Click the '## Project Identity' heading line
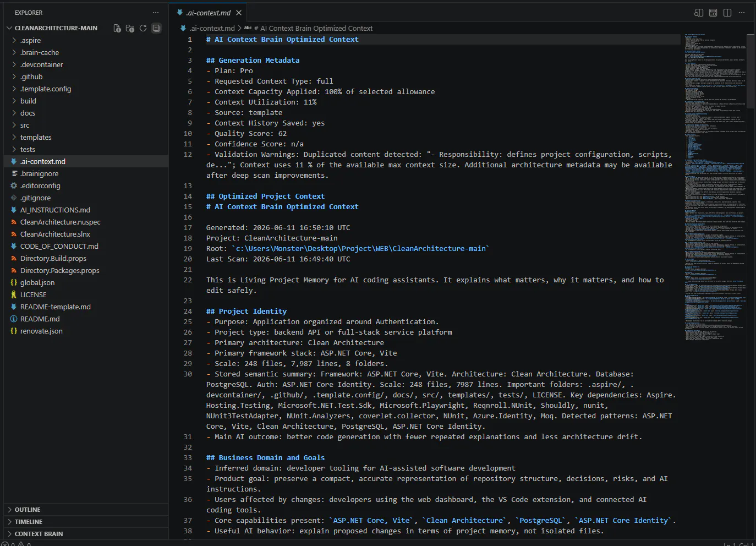756x546 pixels. click(246, 312)
